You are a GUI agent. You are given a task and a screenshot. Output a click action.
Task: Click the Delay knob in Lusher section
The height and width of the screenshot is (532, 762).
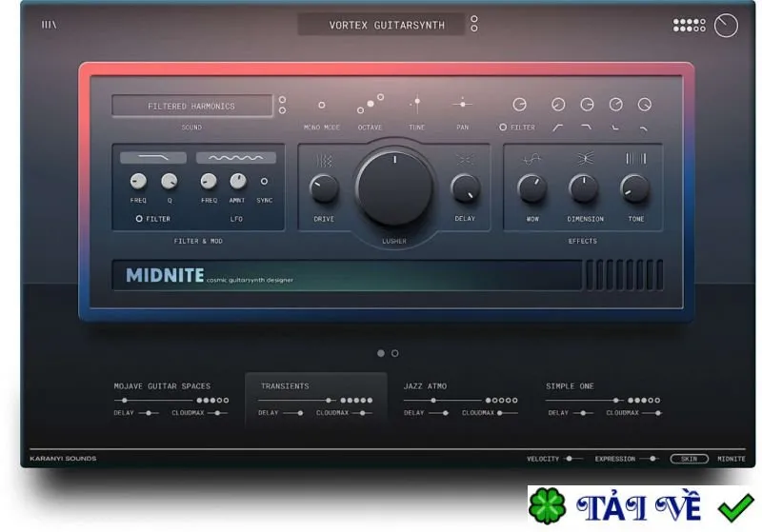tap(465, 188)
